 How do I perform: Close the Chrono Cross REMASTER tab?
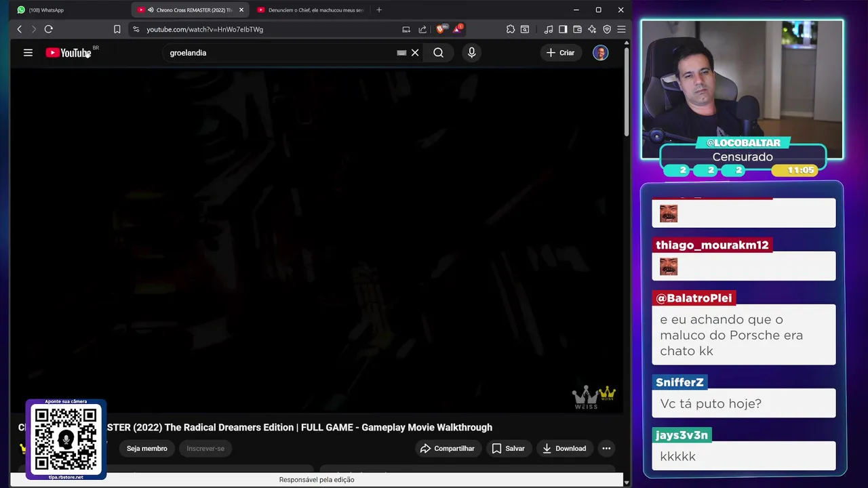pos(241,10)
